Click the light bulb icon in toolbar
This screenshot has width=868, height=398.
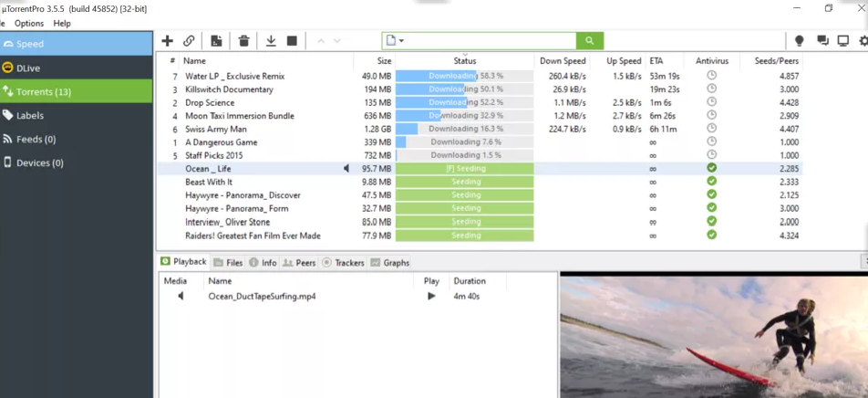coord(799,41)
